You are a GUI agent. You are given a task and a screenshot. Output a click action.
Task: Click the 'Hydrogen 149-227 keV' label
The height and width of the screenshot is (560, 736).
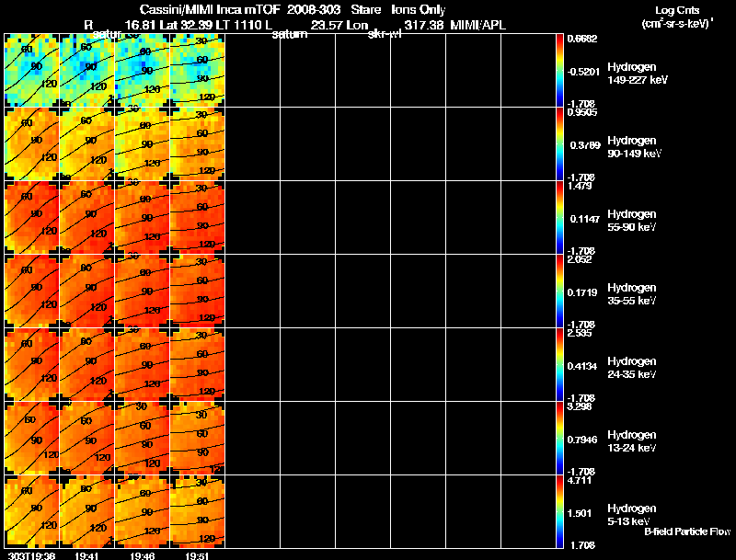[x=637, y=74]
